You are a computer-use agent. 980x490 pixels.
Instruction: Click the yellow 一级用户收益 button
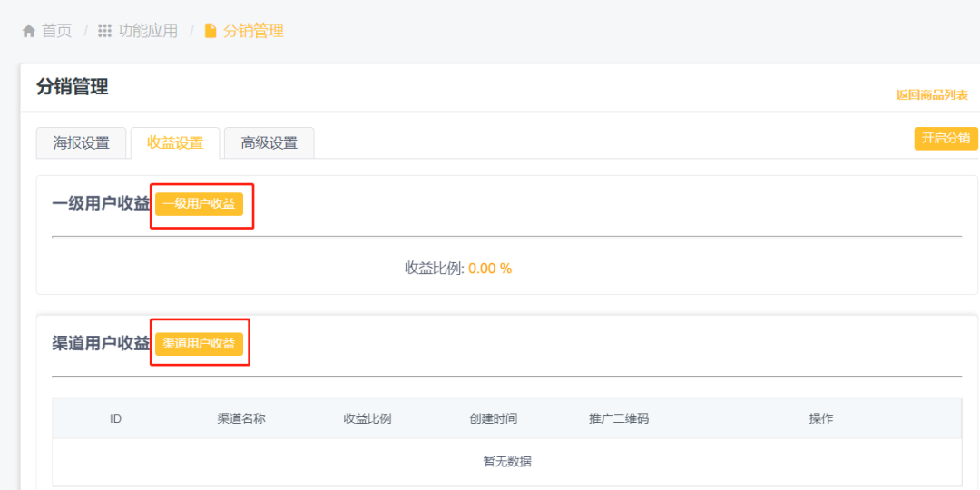[x=199, y=204]
